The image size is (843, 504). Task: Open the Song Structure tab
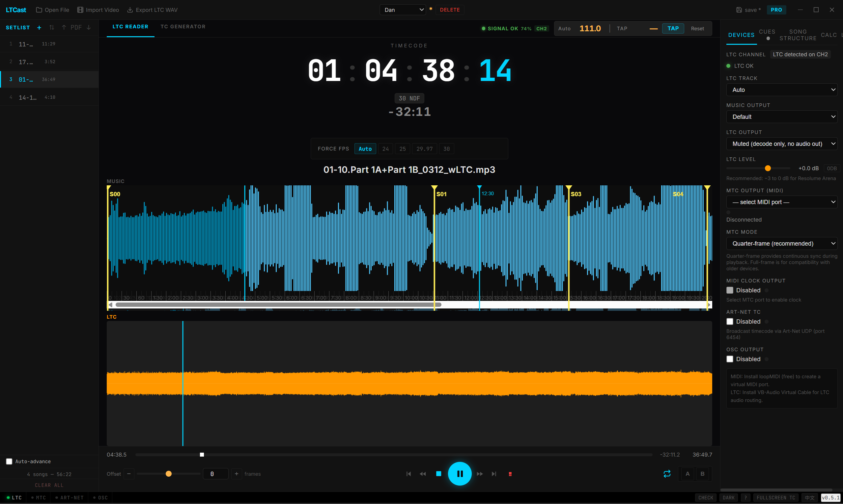click(x=798, y=35)
